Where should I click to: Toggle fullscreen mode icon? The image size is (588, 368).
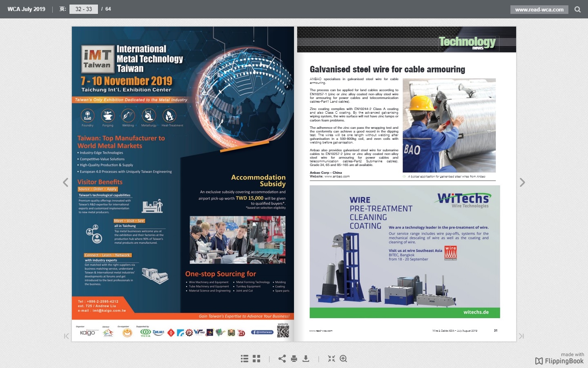click(332, 359)
